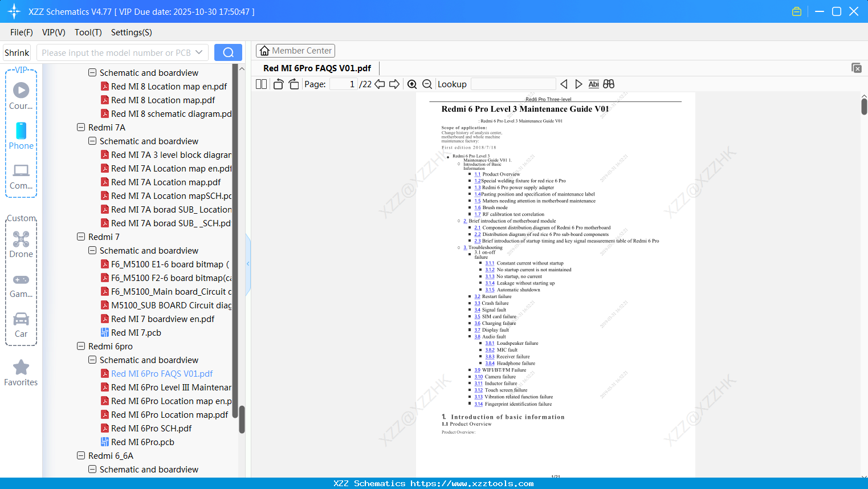Open the Game console category in sidebar
868x489 pixels.
(21, 285)
